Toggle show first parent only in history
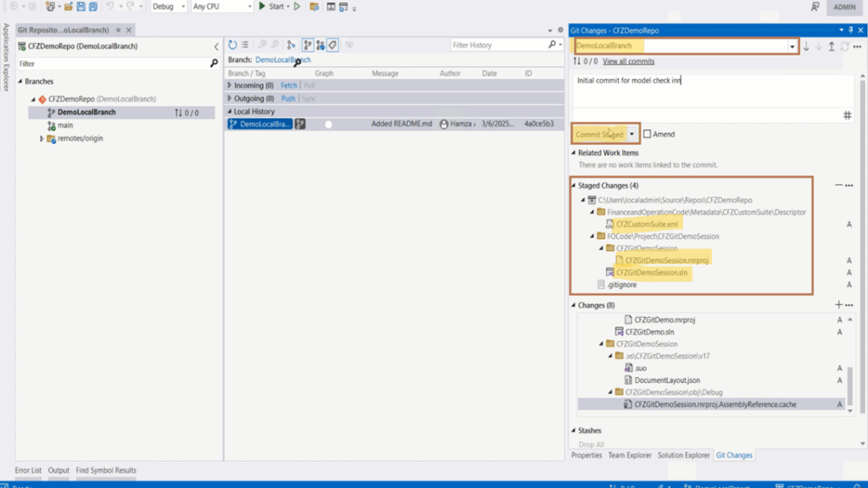The image size is (868, 488). 292,45
